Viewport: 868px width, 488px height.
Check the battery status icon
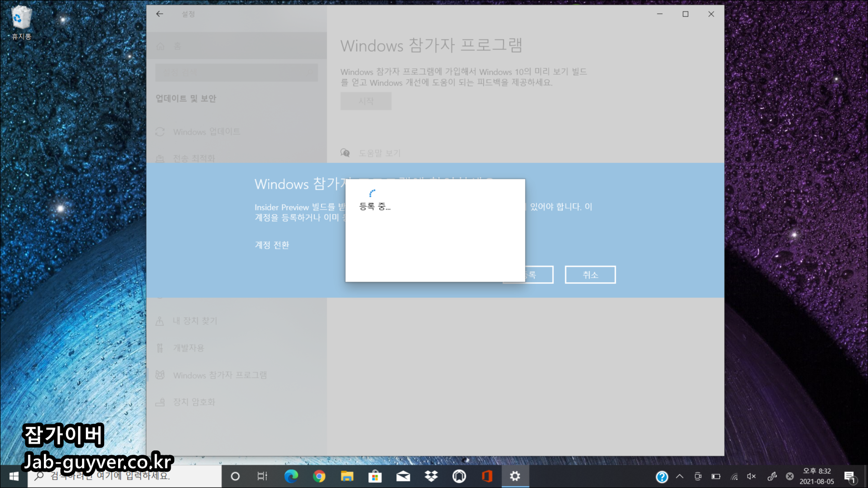click(716, 476)
